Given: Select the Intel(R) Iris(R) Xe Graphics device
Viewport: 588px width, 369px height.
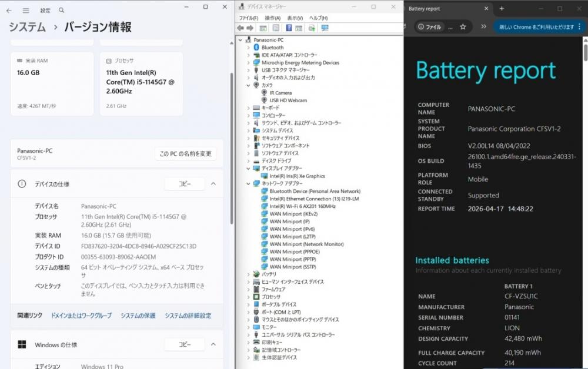Looking at the screenshot, I should [297, 176].
